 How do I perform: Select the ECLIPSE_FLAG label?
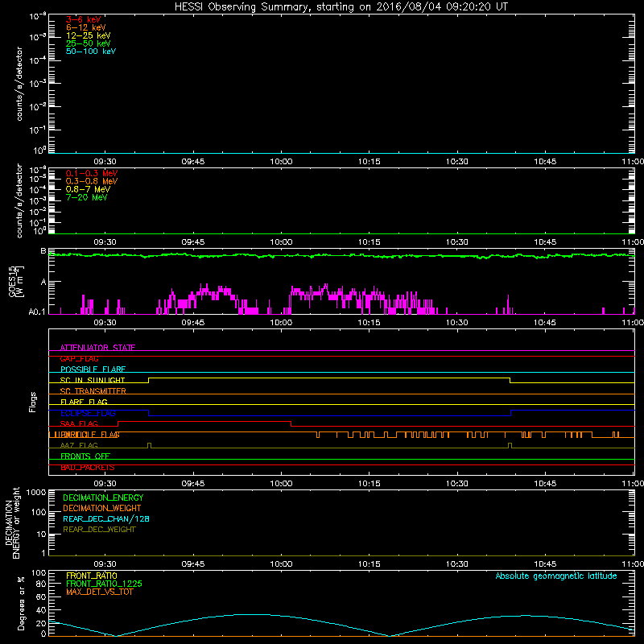tap(88, 413)
